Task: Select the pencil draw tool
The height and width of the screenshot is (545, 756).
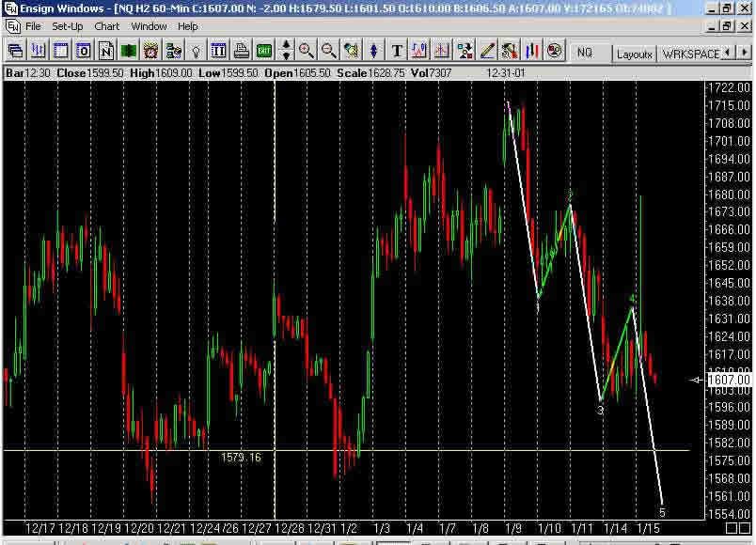Action: tap(487, 51)
